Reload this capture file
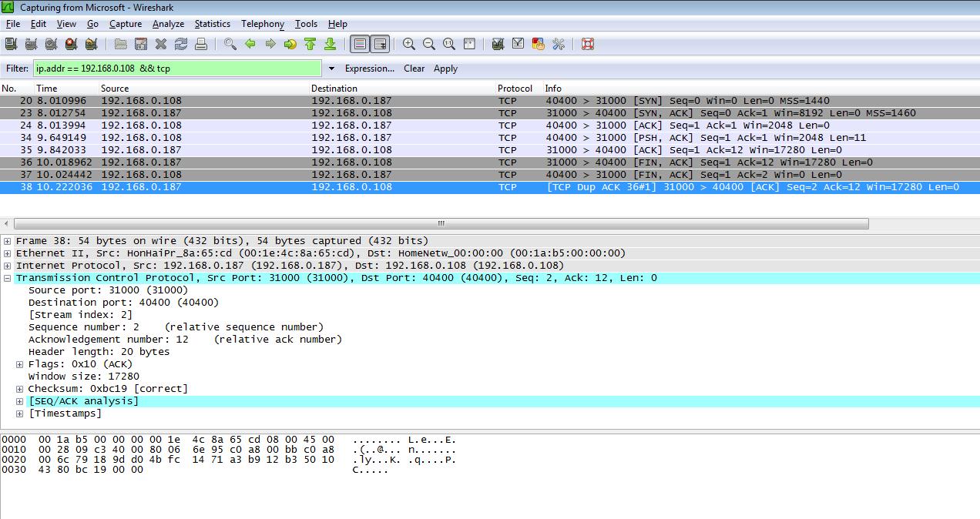980x519 pixels. 181,44
